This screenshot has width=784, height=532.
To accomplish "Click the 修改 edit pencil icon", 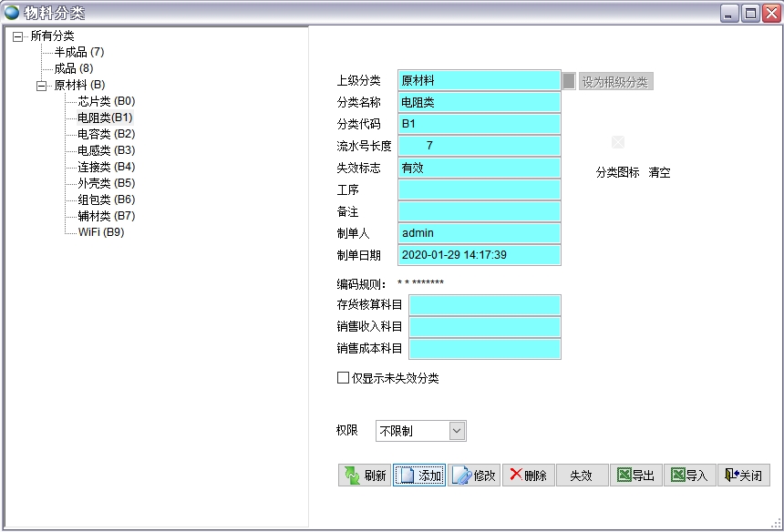I will point(461,476).
